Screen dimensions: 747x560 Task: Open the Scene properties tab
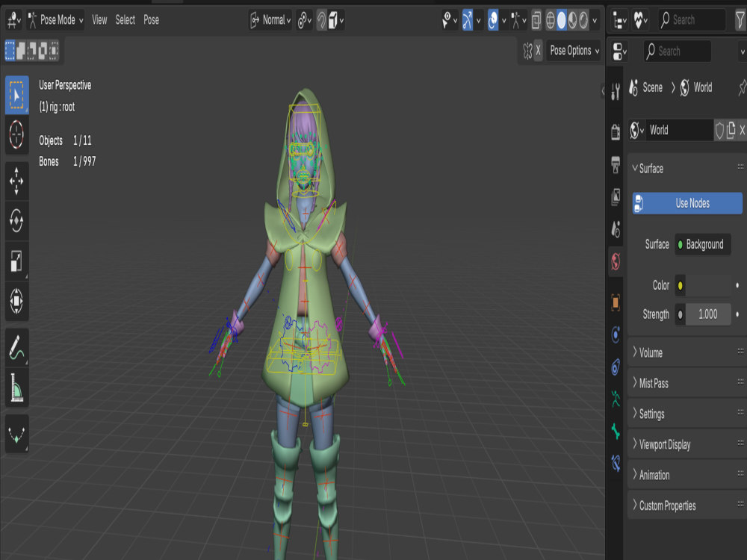pyautogui.click(x=616, y=229)
